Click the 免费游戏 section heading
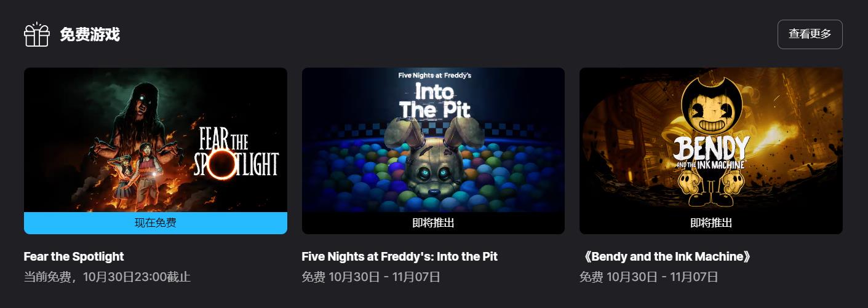The height and width of the screenshot is (308, 868). click(90, 34)
